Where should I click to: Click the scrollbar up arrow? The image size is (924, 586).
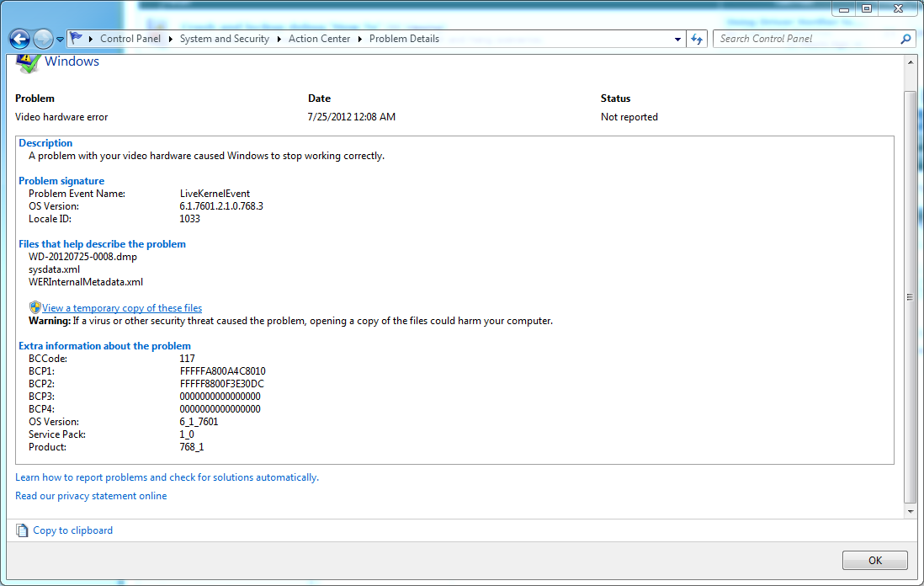coord(911,62)
